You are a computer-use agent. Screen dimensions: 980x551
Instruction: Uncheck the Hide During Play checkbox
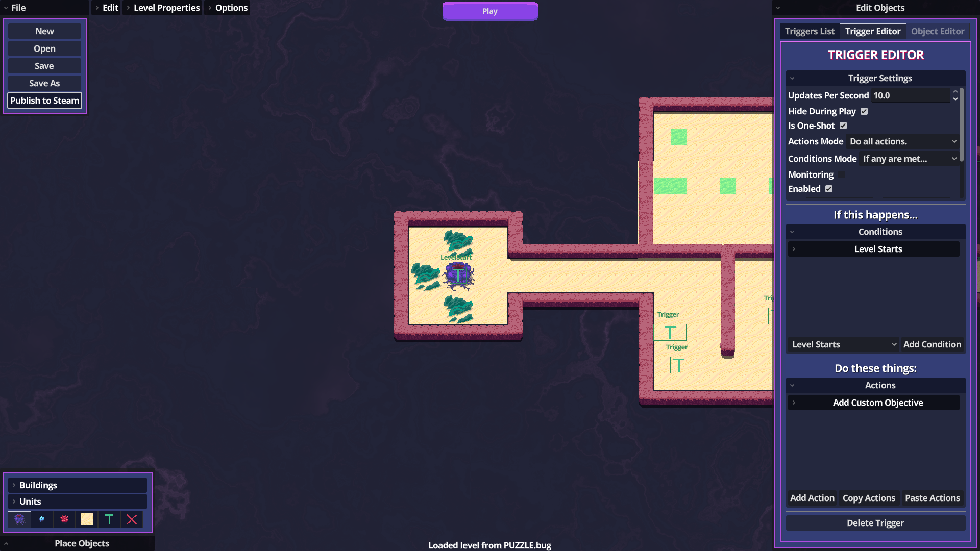[864, 111]
